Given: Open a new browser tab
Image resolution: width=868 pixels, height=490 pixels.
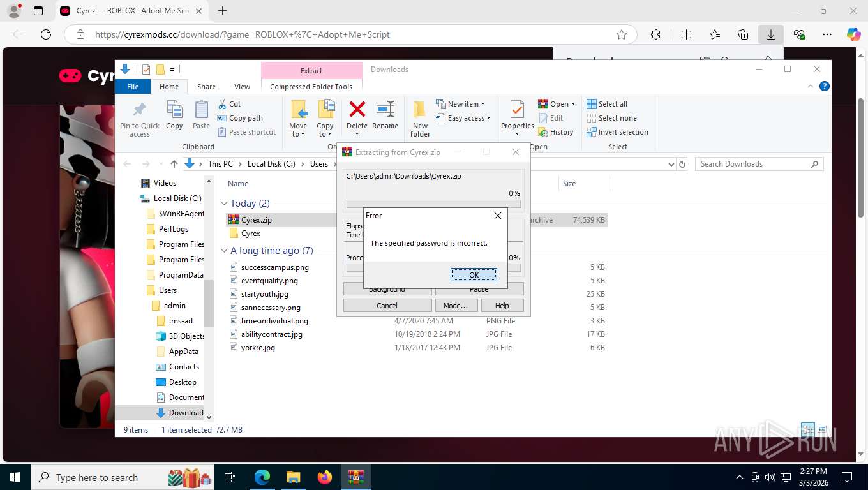Looking at the screenshot, I should tap(222, 11).
